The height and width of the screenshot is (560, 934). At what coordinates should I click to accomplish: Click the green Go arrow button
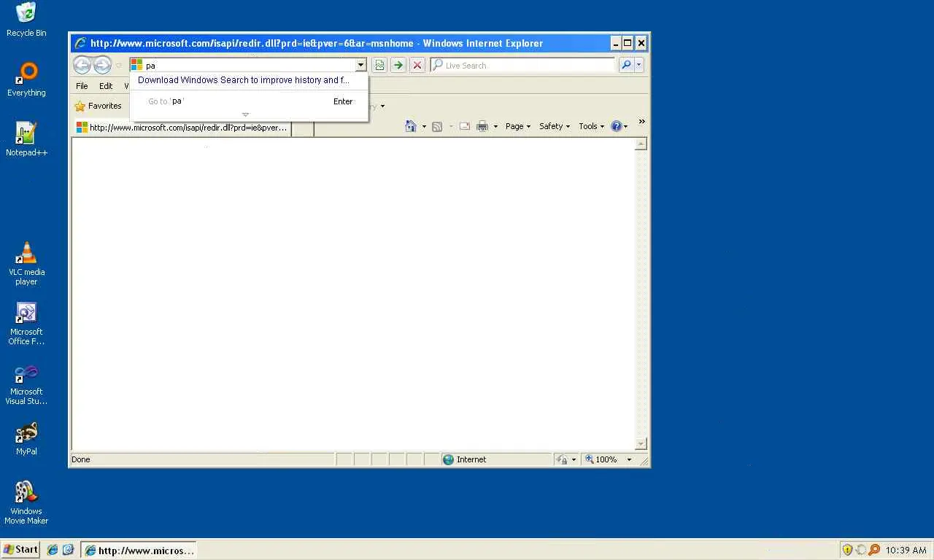click(398, 65)
